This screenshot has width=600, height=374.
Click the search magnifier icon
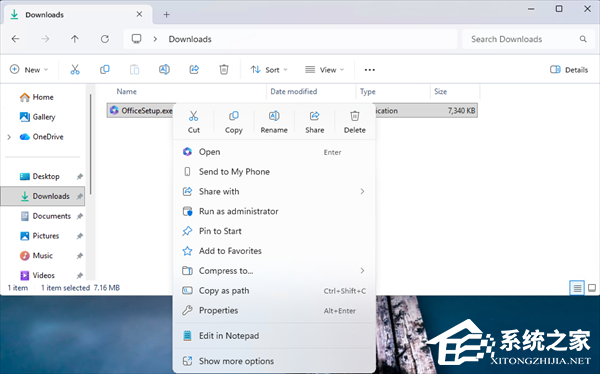(583, 39)
